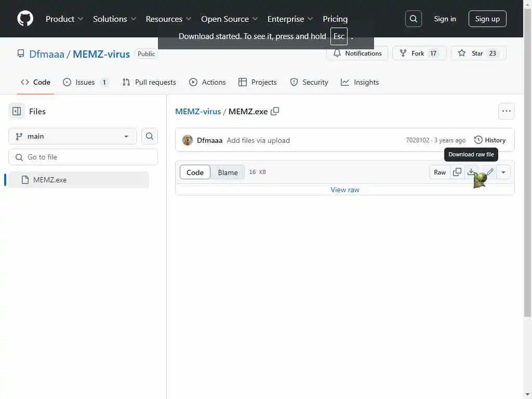Click the Sign up button

click(487, 19)
